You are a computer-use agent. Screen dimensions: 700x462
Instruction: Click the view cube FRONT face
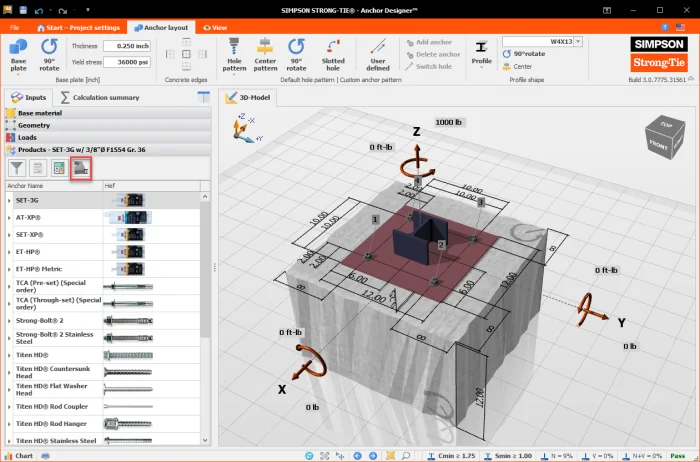click(658, 145)
